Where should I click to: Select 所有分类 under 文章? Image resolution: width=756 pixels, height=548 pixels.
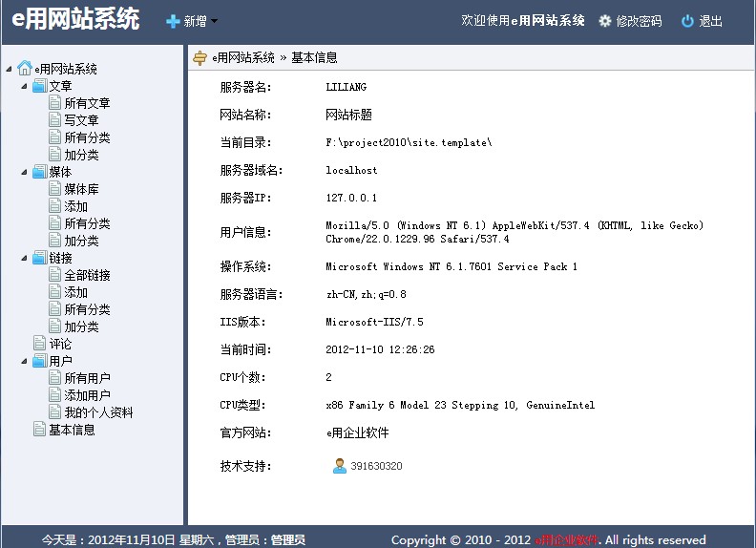point(87,137)
